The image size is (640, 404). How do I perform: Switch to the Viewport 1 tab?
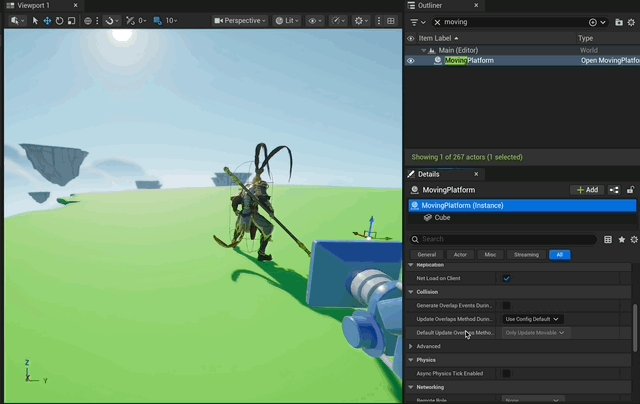pyautogui.click(x=33, y=5)
